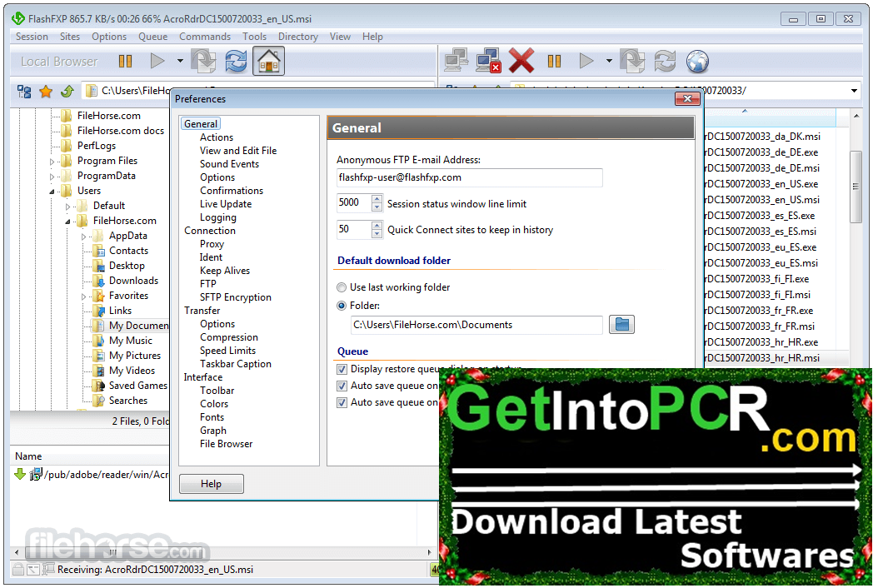Increase the Session status window line limit

(377, 199)
